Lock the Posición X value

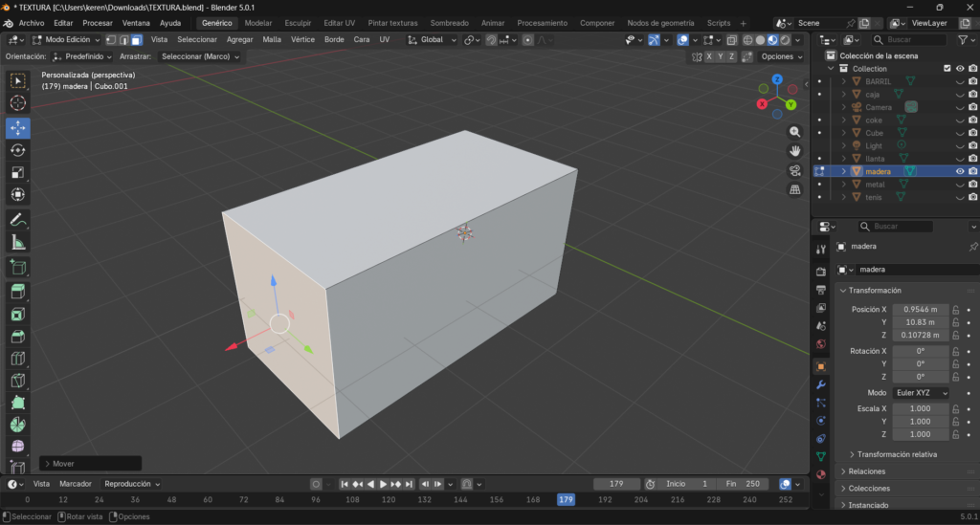[956, 310]
